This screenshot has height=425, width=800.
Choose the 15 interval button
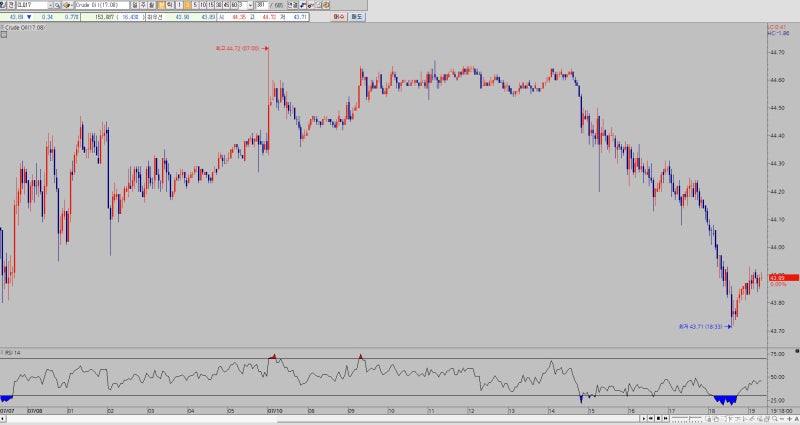coord(210,5)
